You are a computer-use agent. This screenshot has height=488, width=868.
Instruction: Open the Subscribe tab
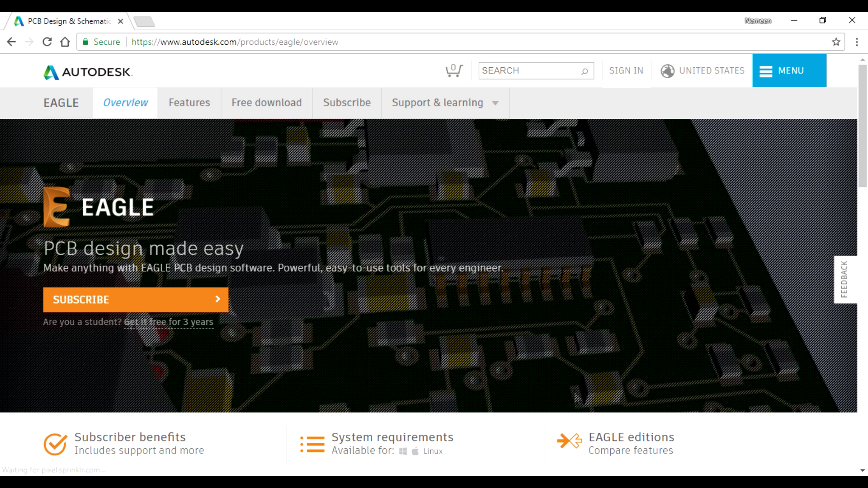tap(347, 103)
